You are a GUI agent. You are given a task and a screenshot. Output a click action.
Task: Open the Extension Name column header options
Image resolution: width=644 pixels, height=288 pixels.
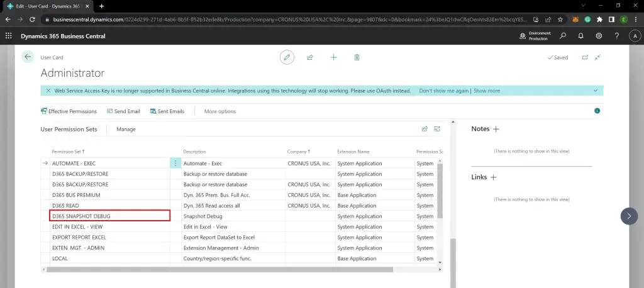pyautogui.click(x=353, y=152)
